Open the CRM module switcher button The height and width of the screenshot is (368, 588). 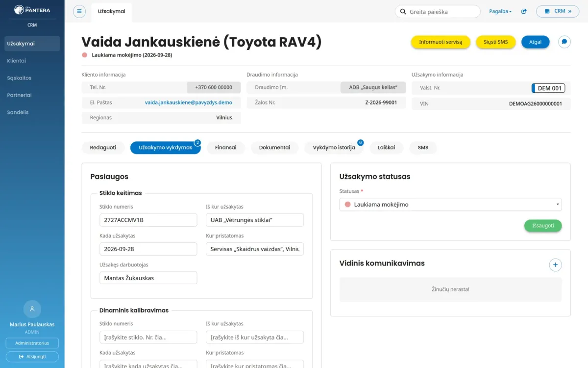[558, 11]
